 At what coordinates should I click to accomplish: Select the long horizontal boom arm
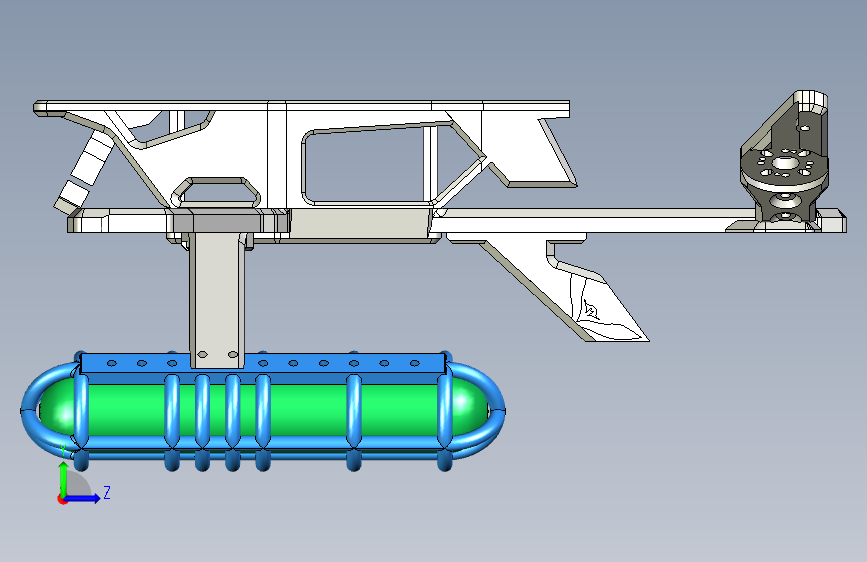tap(597, 221)
